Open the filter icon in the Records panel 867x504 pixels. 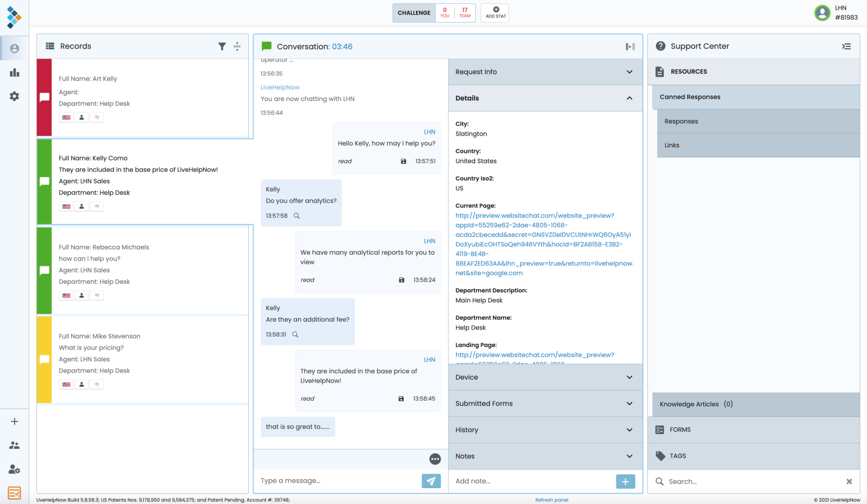(222, 46)
